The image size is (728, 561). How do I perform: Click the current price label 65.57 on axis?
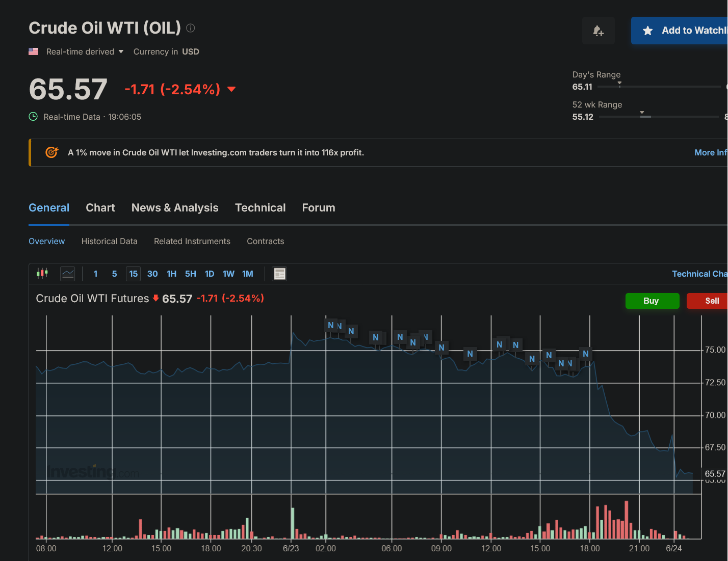(715, 474)
